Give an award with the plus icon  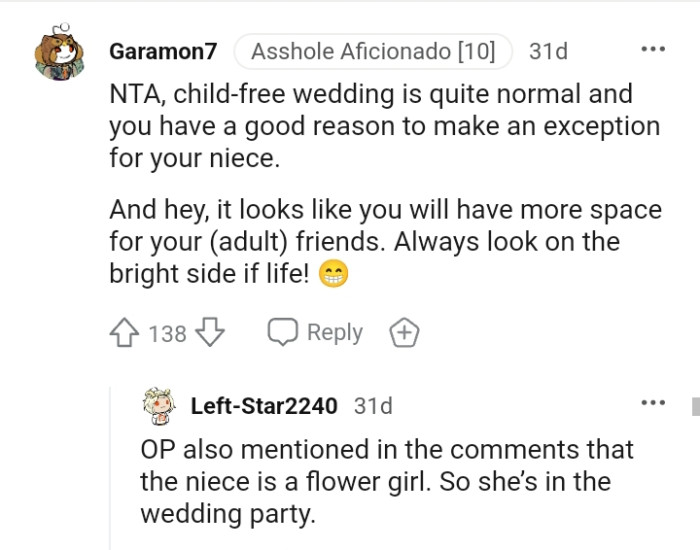click(x=403, y=333)
